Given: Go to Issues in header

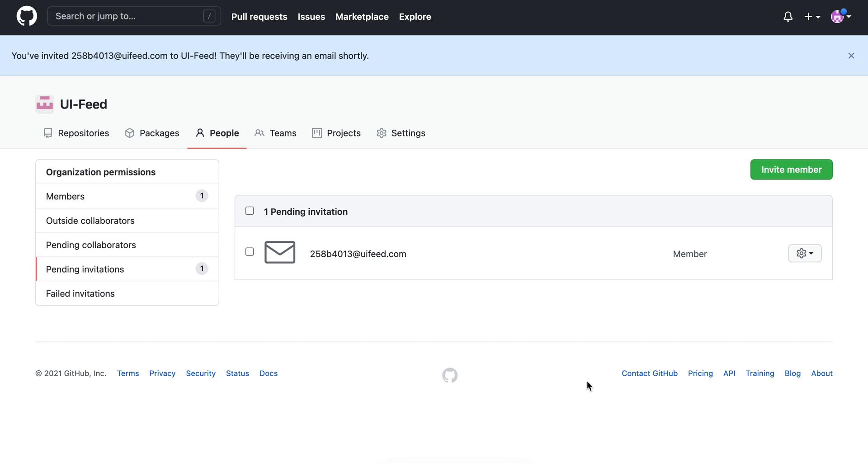Looking at the screenshot, I should click(x=311, y=17).
